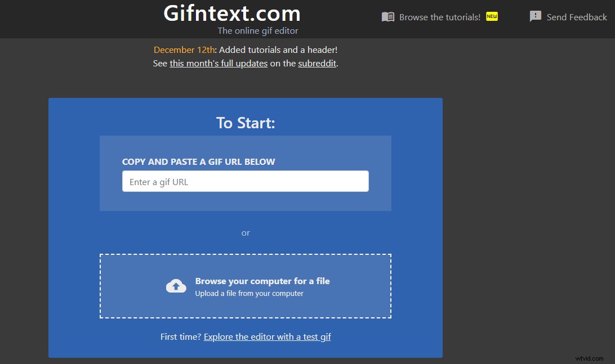Image resolution: width=615 pixels, height=364 pixels.
Task: Click the December 12th announcement text
Action: coord(184,50)
